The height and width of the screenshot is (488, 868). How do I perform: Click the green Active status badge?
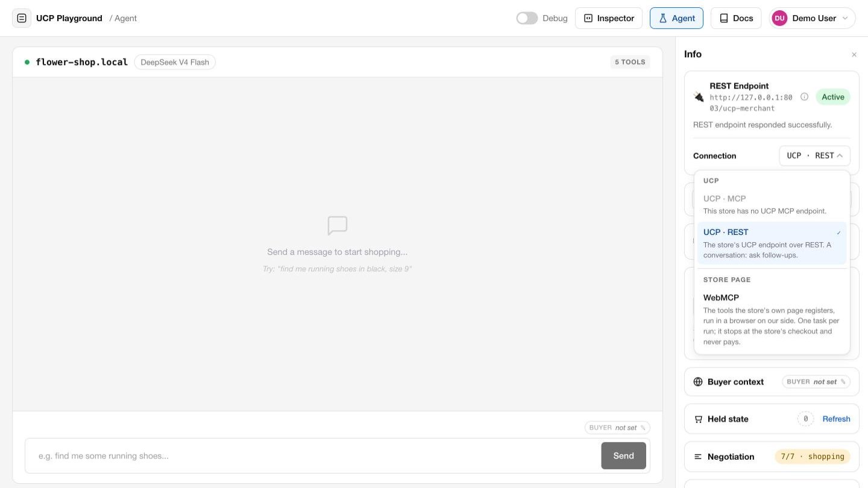(x=833, y=97)
